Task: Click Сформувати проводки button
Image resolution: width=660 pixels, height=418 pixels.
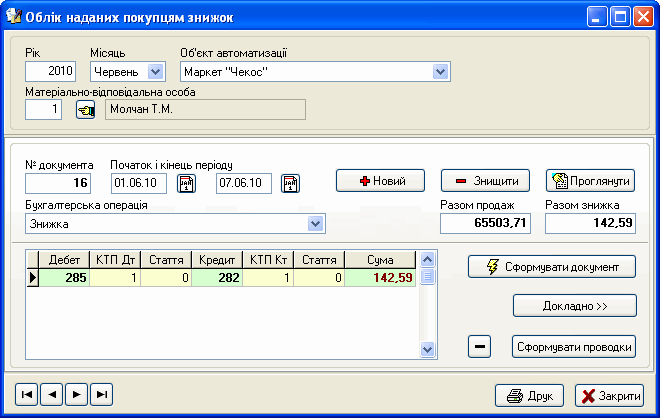Action: [574, 347]
